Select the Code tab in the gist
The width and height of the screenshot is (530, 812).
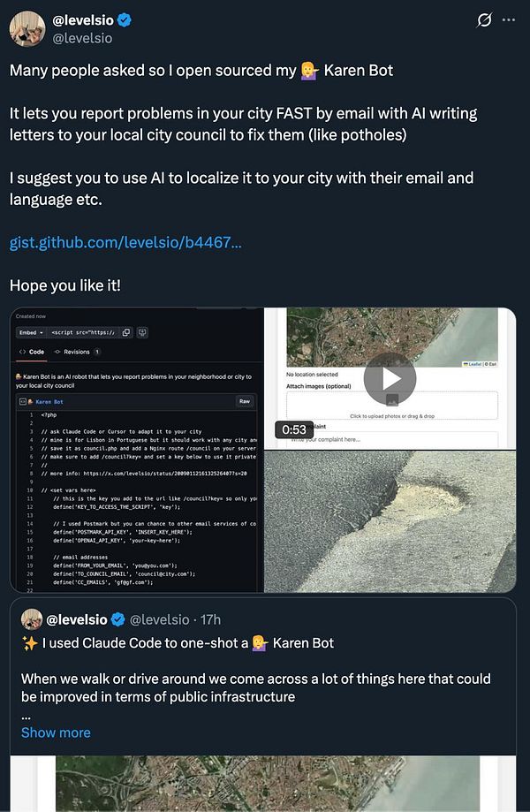pyautogui.click(x=37, y=352)
